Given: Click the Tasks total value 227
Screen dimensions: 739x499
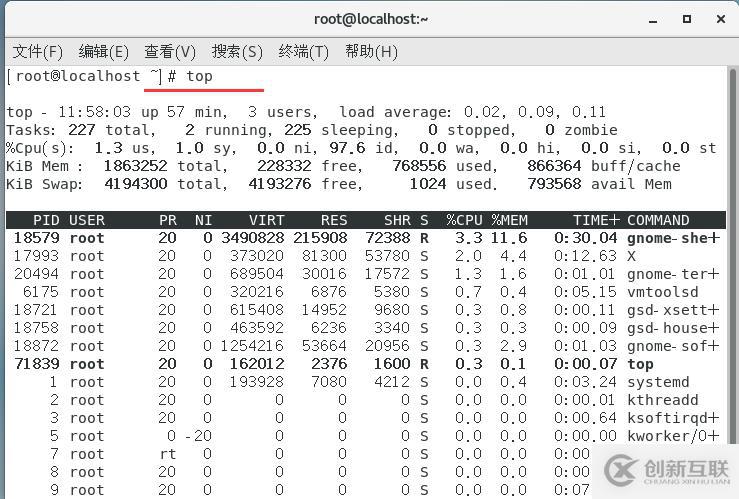Looking at the screenshot, I should [x=82, y=130].
